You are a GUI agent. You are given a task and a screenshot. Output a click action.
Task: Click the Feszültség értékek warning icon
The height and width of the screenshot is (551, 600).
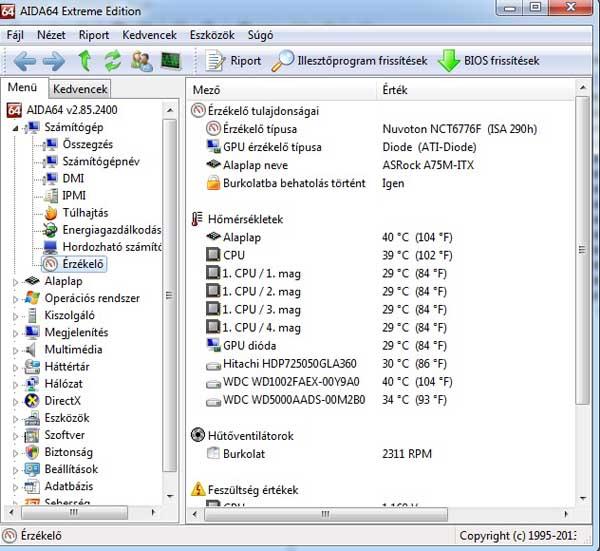[197, 489]
